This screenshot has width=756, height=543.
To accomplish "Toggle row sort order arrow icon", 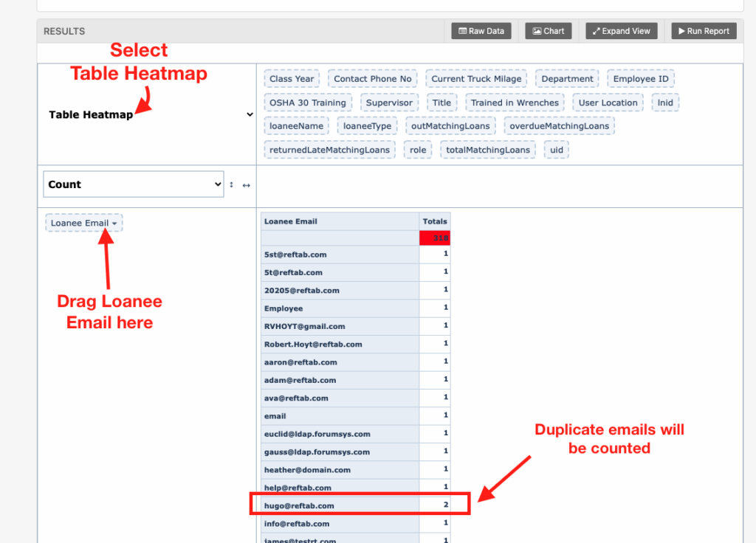I will click(x=232, y=185).
